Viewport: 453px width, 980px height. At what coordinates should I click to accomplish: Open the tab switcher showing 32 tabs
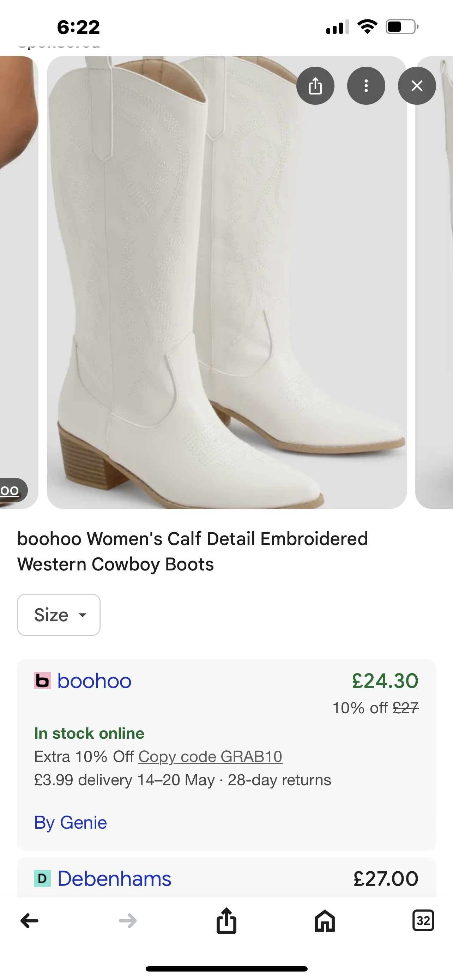[x=423, y=921]
